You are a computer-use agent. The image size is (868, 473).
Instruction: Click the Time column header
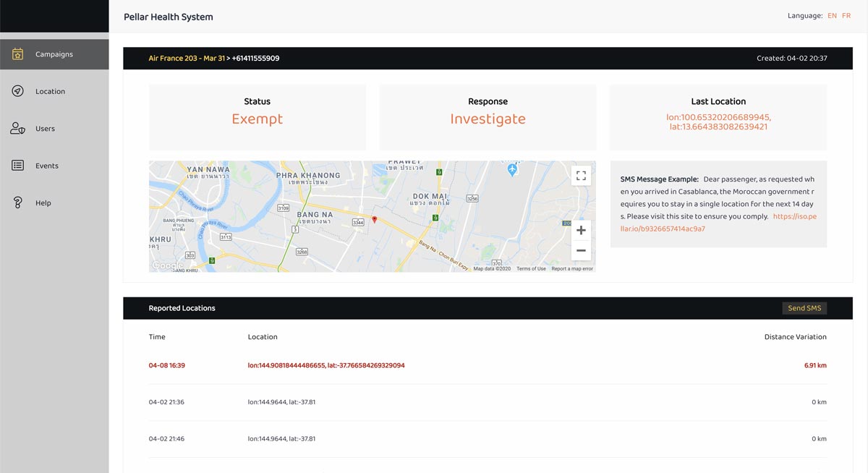[157, 337]
